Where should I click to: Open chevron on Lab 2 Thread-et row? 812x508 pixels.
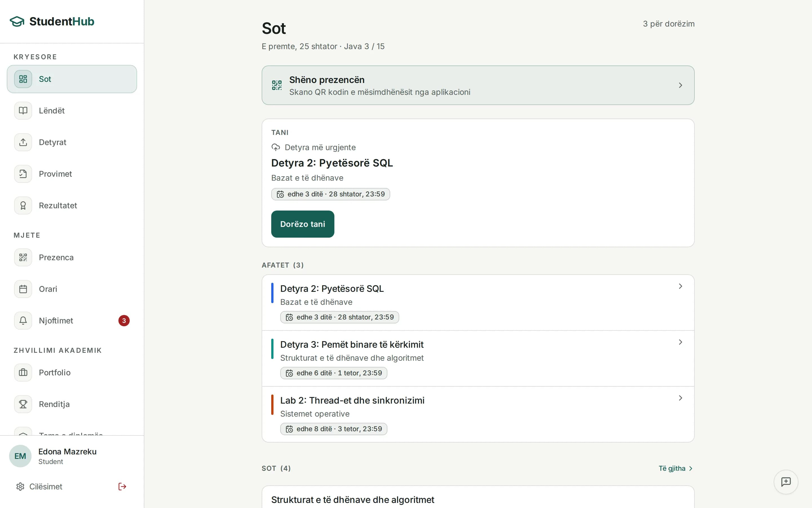680,398
